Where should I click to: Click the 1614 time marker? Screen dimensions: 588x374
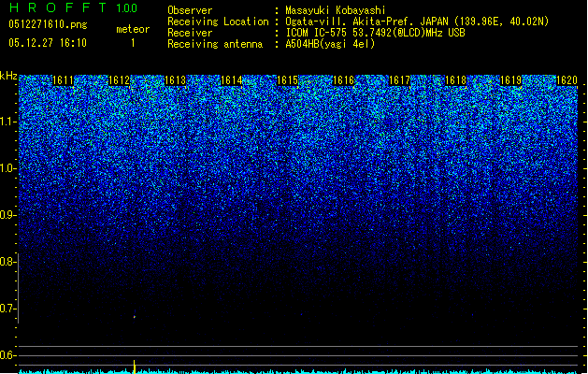(x=232, y=80)
